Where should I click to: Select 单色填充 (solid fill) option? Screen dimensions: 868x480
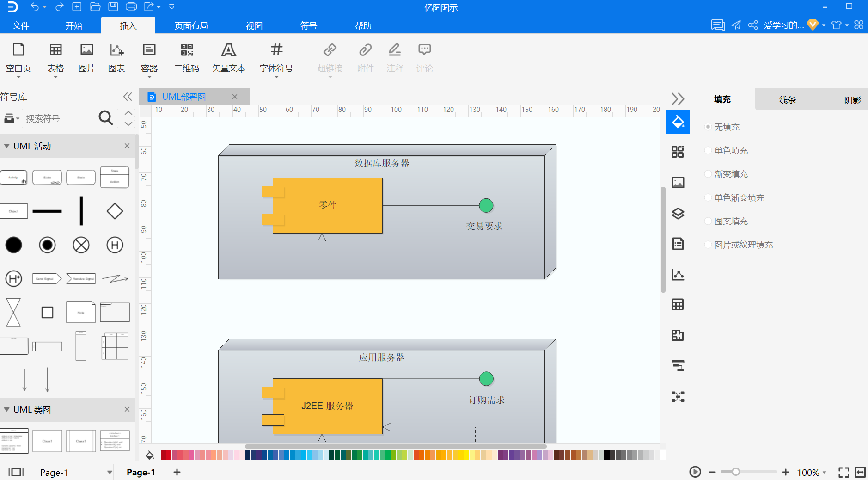pyautogui.click(x=726, y=150)
